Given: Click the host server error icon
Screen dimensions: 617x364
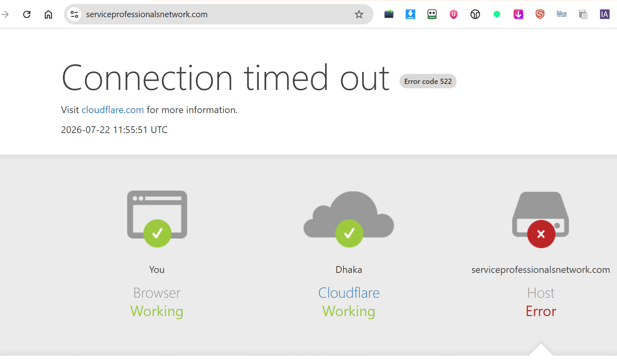Looking at the screenshot, I should 541,220.
